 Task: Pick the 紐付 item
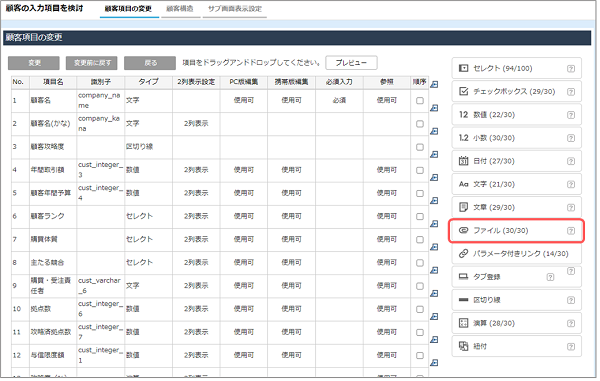pyautogui.click(x=516, y=347)
